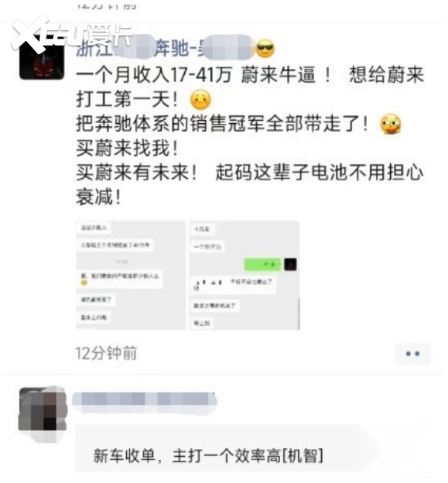Tap the blurred name of the second poster
Image resolution: width=448 pixels, height=483 pixels.
click(145, 399)
